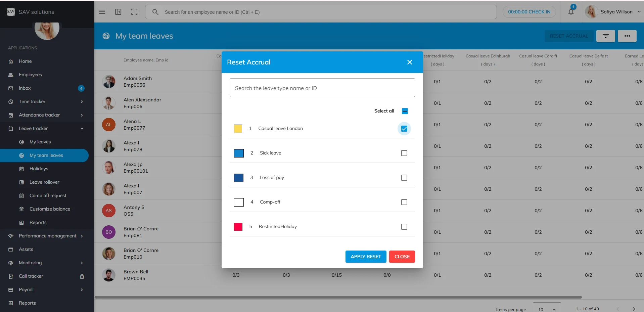644x312 pixels.
Task: Open the items per page dropdown
Action: coord(547,309)
